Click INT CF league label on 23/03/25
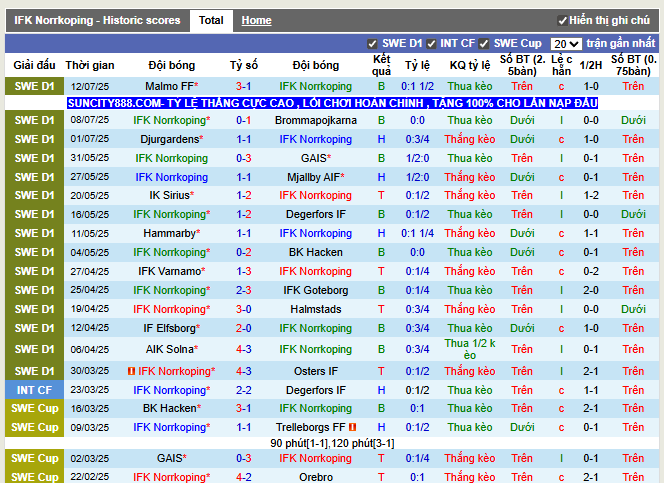The height and width of the screenshot is (483, 664). [34, 390]
